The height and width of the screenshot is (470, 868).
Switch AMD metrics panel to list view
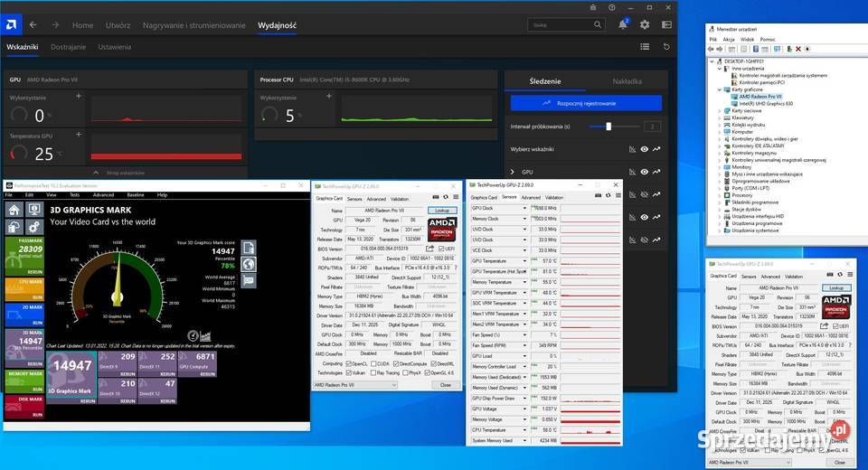(x=645, y=46)
